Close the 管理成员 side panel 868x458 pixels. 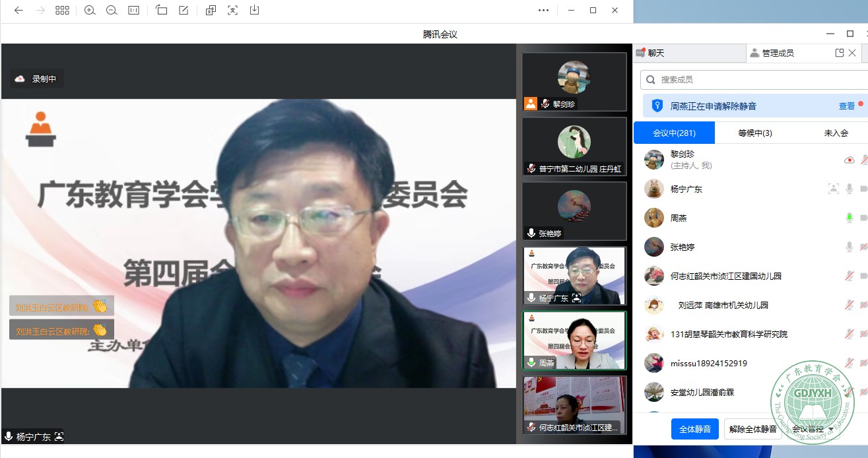click(853, 53)
